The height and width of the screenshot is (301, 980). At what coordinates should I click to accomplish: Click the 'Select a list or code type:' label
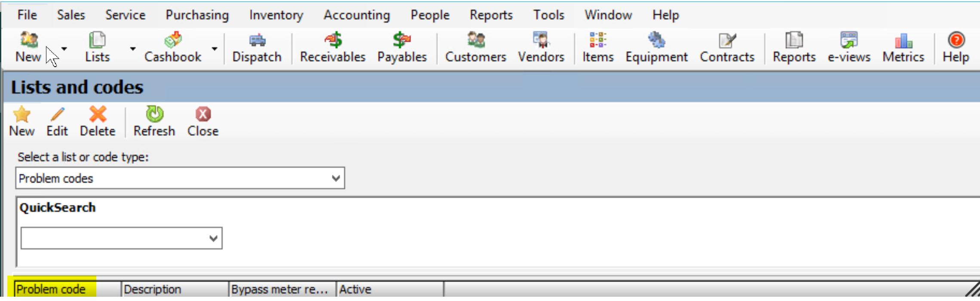[83, 157]
